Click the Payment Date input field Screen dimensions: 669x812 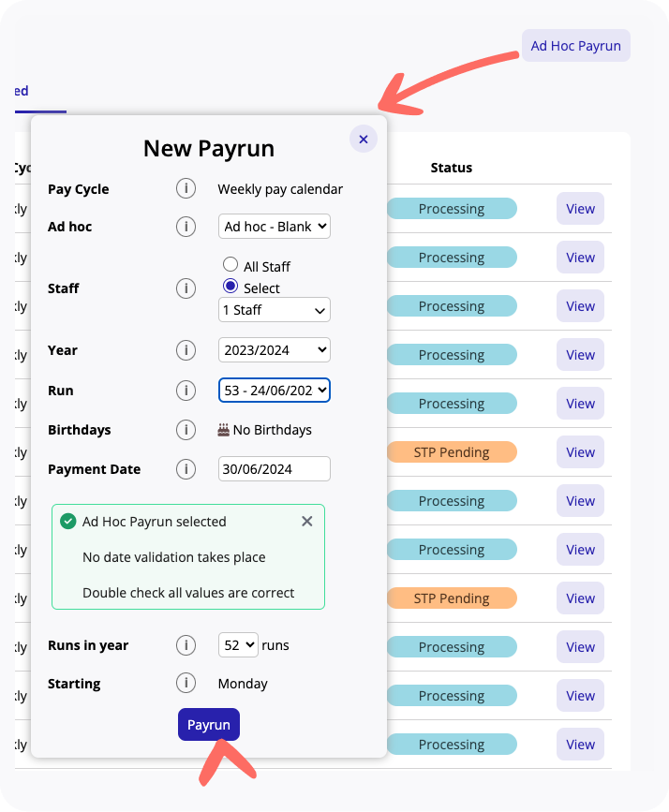click(275, 469)
